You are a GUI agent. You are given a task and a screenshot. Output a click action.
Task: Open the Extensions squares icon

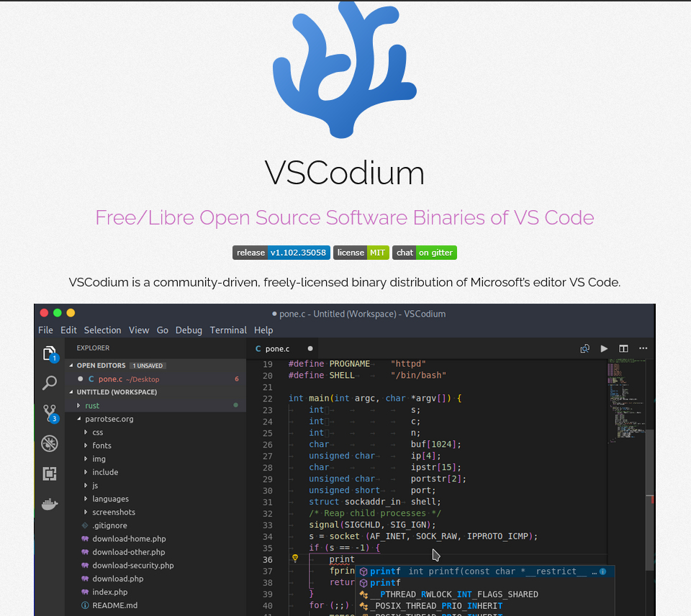pyautogui.click(x=50, y=474)
